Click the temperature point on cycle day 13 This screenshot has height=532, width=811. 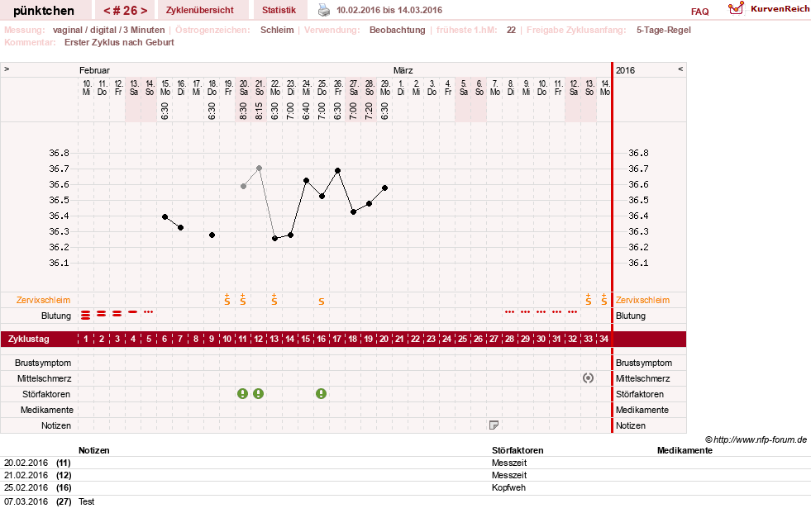click(x=274, y=239)
